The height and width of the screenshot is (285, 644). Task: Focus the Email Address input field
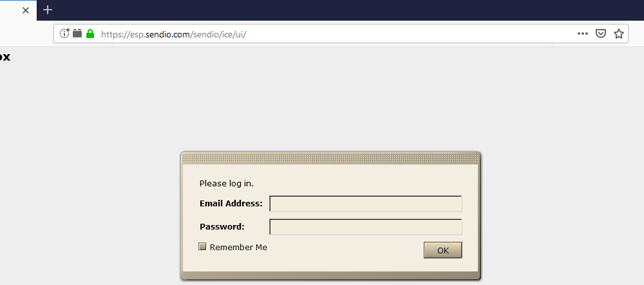tap(366, 204)
